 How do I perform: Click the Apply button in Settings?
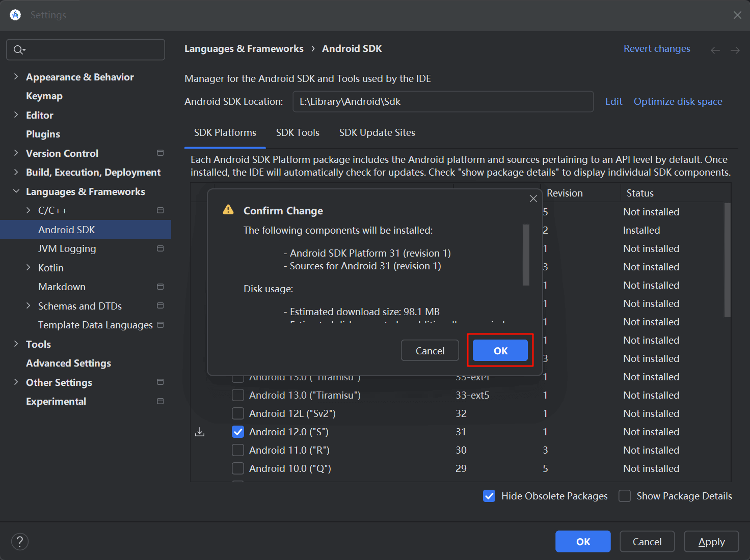(x=711, y=542)
